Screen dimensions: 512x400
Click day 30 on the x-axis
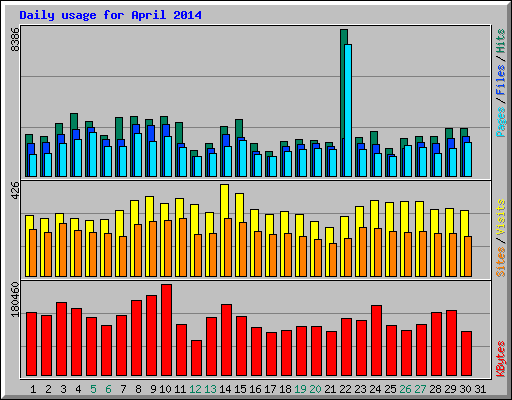click(x=465, y=389)
